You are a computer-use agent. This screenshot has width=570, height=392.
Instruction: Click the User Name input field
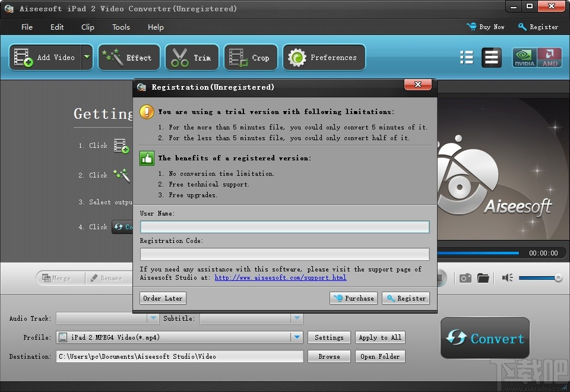pos(284,227)
